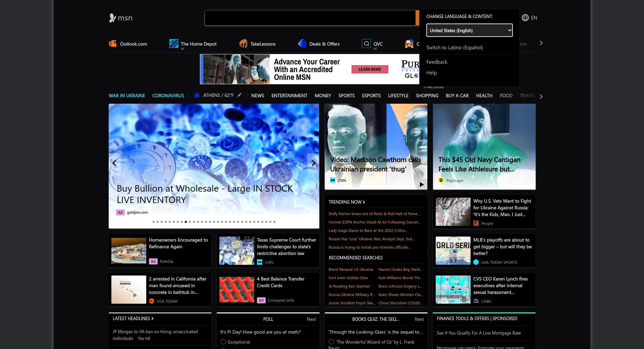Click the CNBC source icon
Image resolution: width=644 pixels, height=349 pixels.
click(x=476, y=301)
